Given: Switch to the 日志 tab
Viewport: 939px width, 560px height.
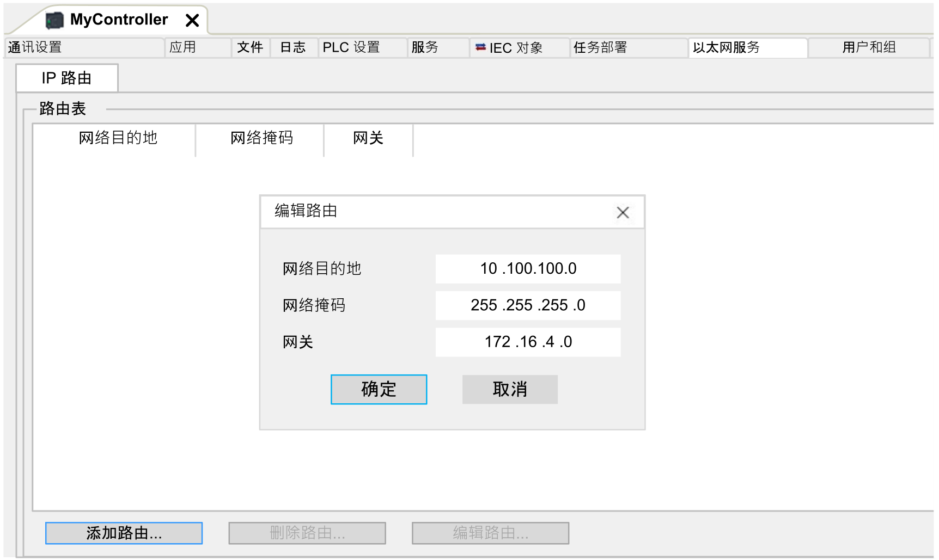Looking at the screenshot, I should 293,47.
